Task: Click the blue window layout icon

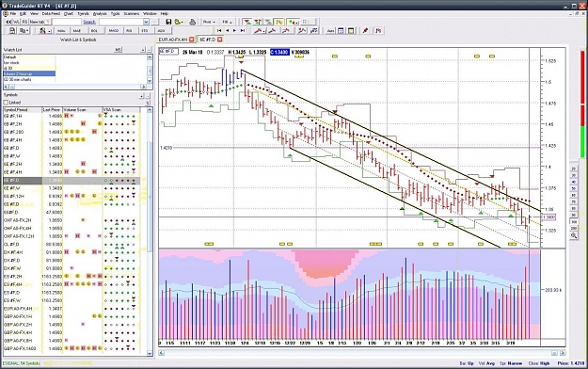Action: 341,31
